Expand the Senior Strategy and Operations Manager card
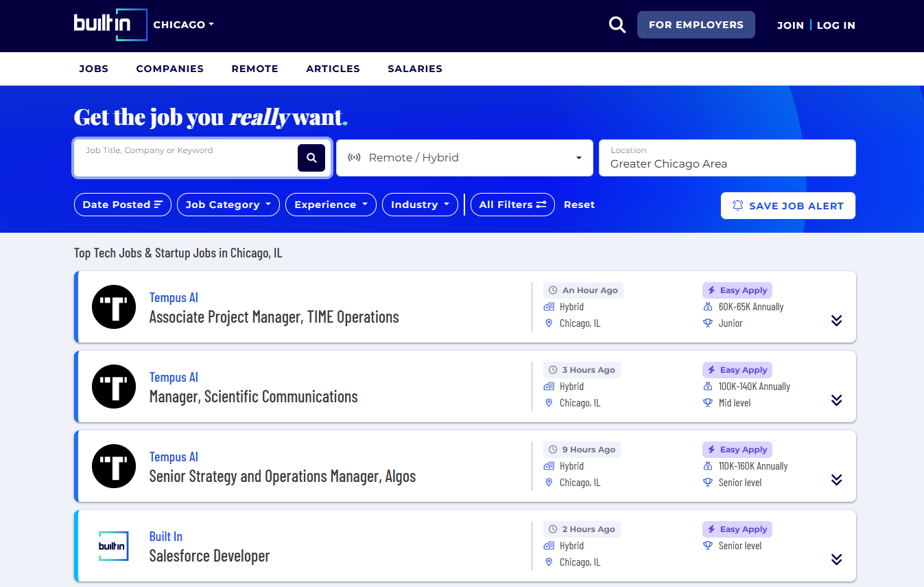 (x=836, y=480)
